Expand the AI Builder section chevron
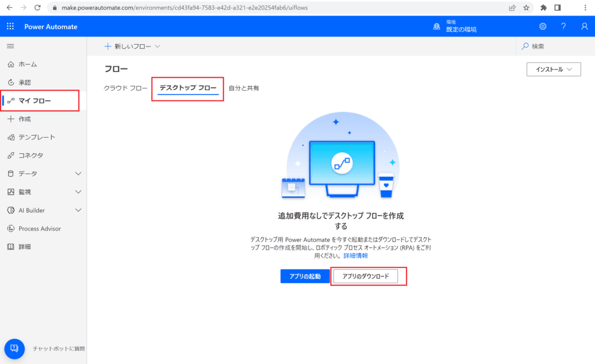Viewport: 595px width, 364px height. 79,210
